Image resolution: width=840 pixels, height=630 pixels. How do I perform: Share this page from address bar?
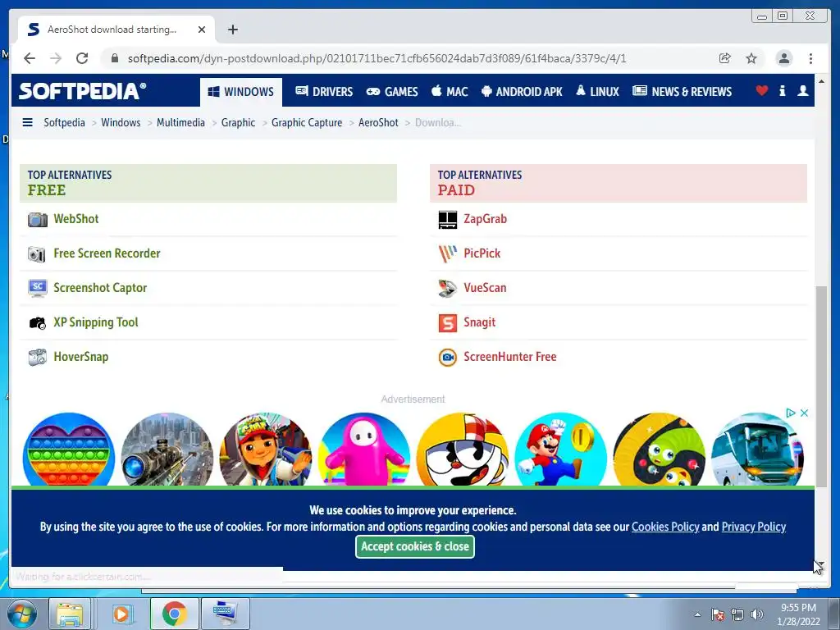click(x=724, y=58)
